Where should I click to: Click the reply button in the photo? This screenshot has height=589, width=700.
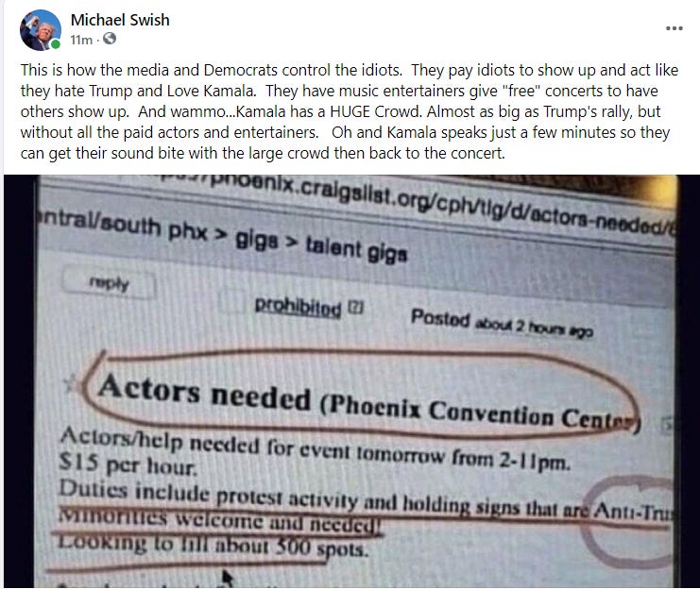(x=109, y=283)
